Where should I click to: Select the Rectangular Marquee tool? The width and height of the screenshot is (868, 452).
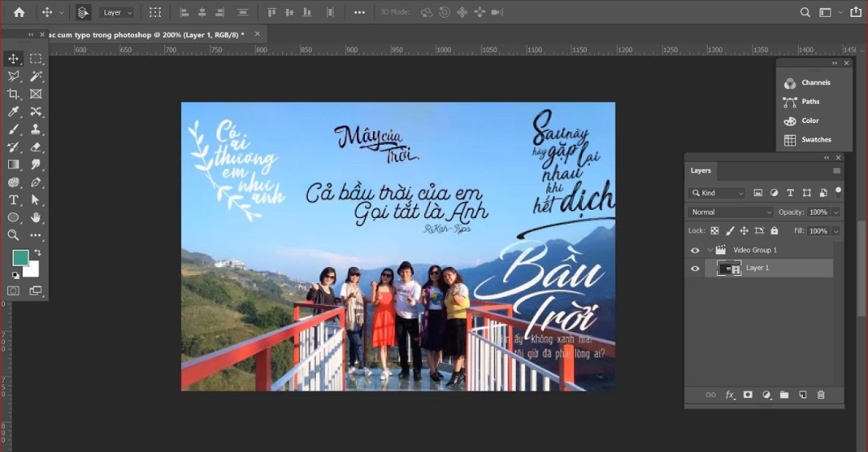pos(36,59)
